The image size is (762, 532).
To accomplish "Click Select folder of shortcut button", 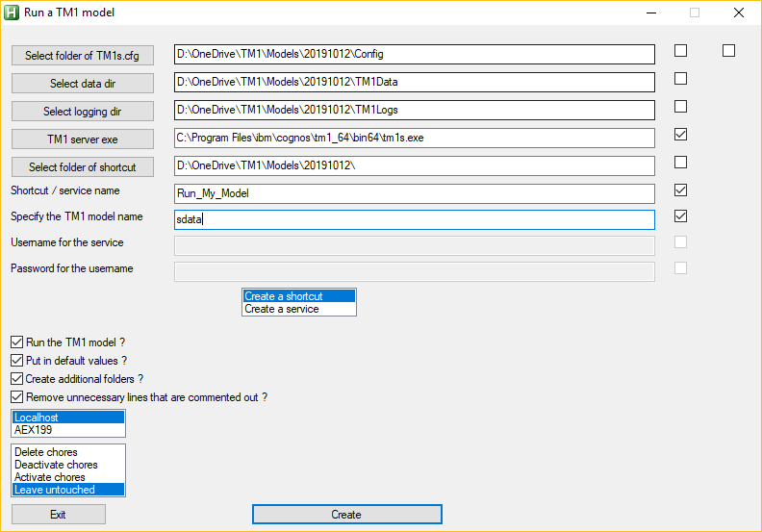I will pyautogui.click(x=82, y=167).
